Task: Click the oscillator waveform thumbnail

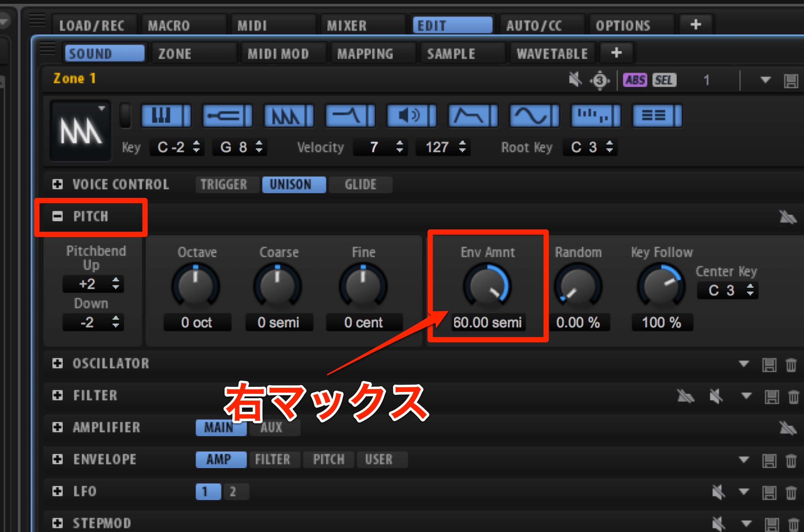Action: point(81,130)
